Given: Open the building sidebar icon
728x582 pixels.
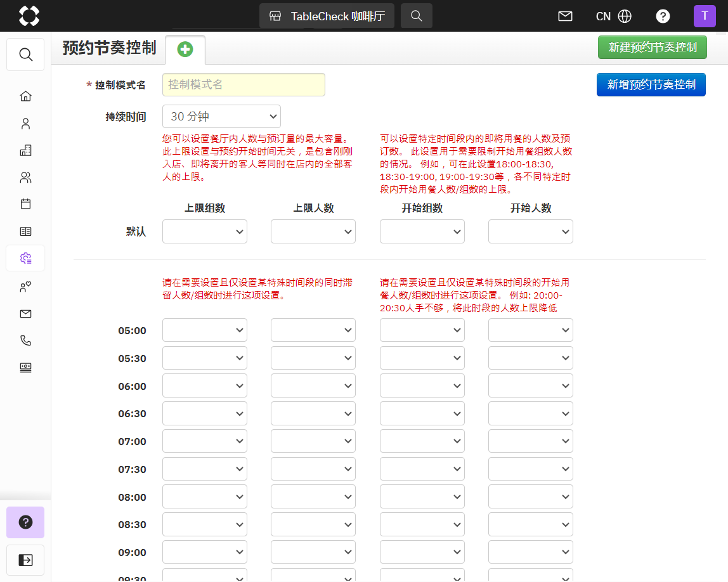Looking at the screenshot, I should coord(25,150).
